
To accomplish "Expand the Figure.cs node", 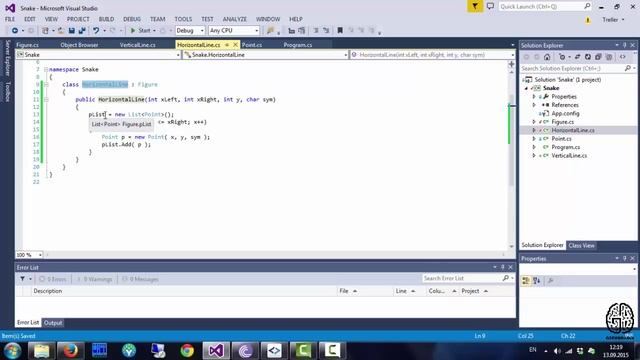I will click(x=534, y=122).
